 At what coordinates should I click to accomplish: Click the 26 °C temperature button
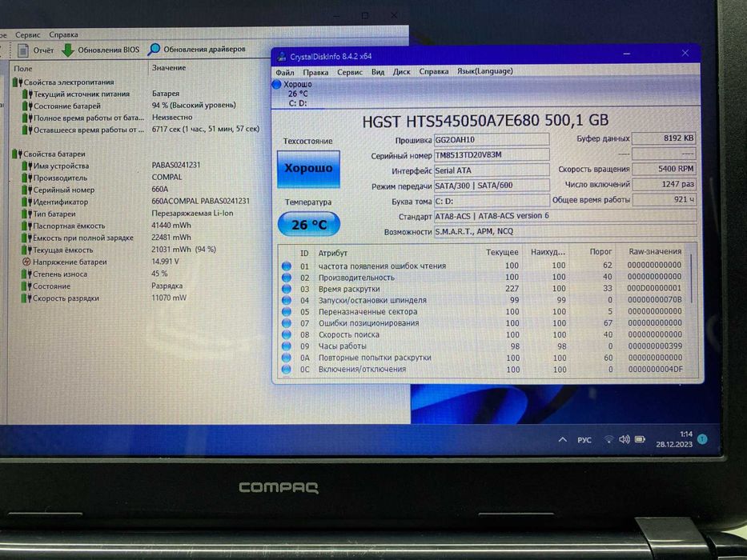click(309, 224)
